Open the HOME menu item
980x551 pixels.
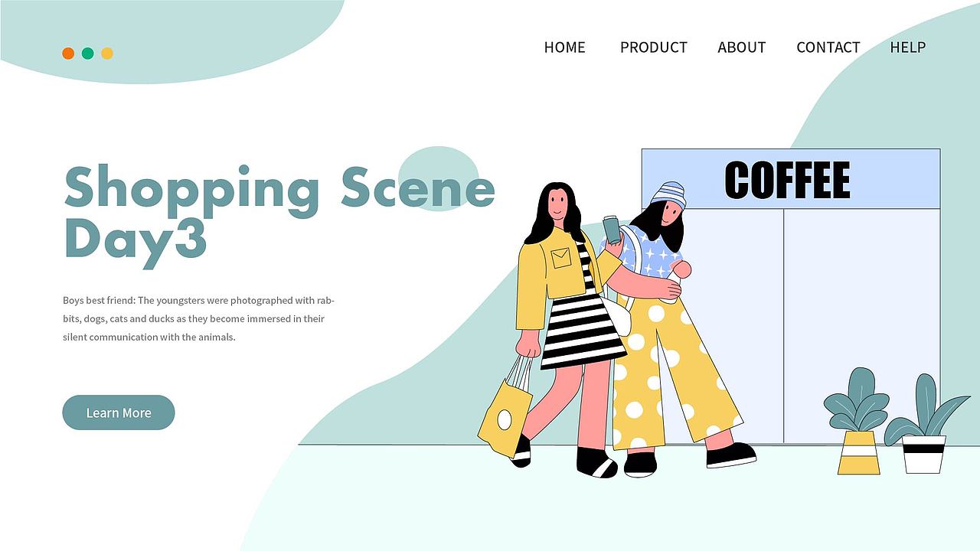point(564,47)
